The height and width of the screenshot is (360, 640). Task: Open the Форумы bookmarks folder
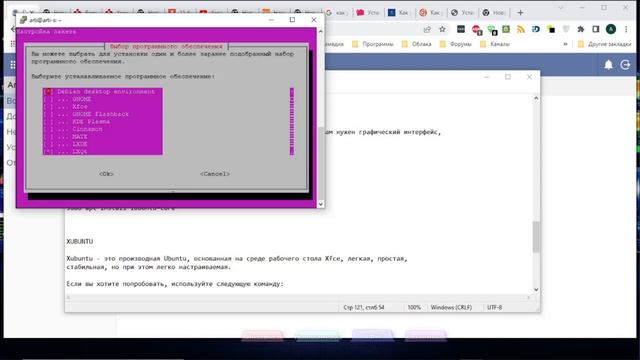pos(456,44)
